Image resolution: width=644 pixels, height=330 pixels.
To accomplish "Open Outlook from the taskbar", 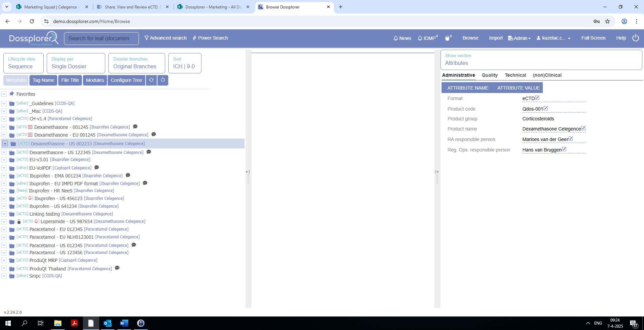I will [x=108, y=323].
